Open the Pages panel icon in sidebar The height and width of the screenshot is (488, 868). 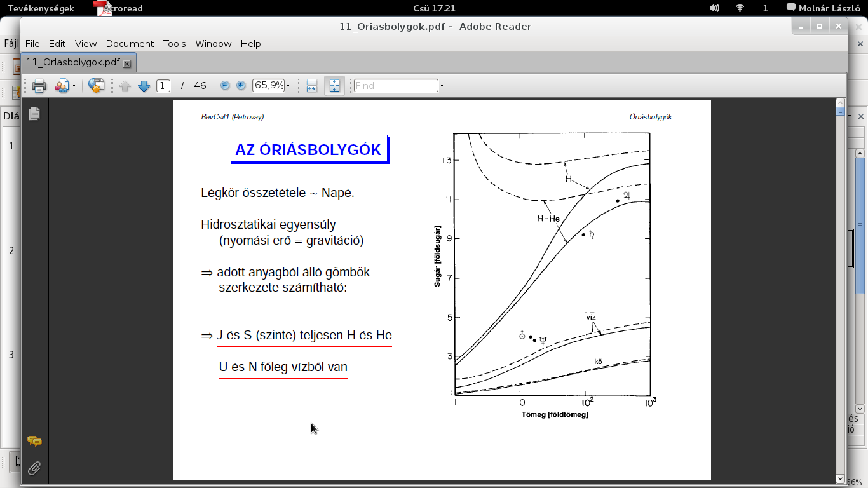[34, 114]
